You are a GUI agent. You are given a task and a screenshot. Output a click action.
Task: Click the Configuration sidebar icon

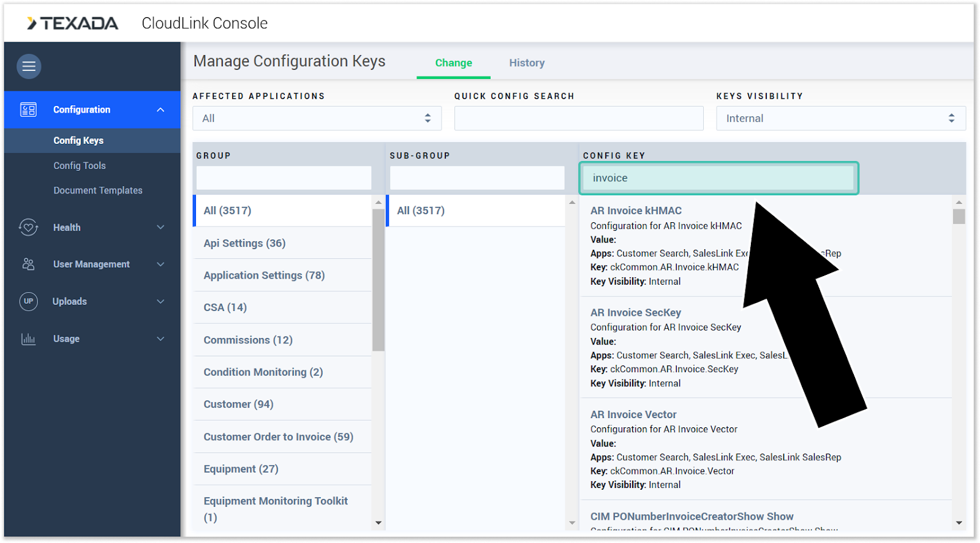(x=28, y=110)
